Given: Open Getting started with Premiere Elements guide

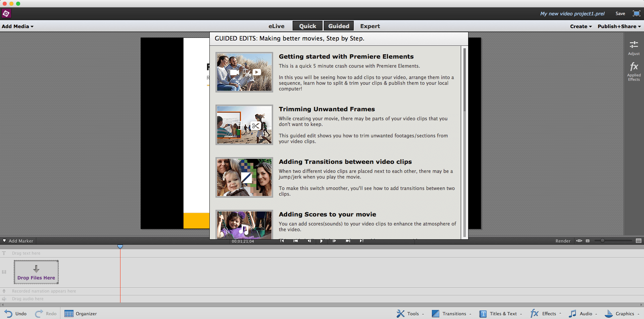Looking at the screenshot, I should coord(346,57).
